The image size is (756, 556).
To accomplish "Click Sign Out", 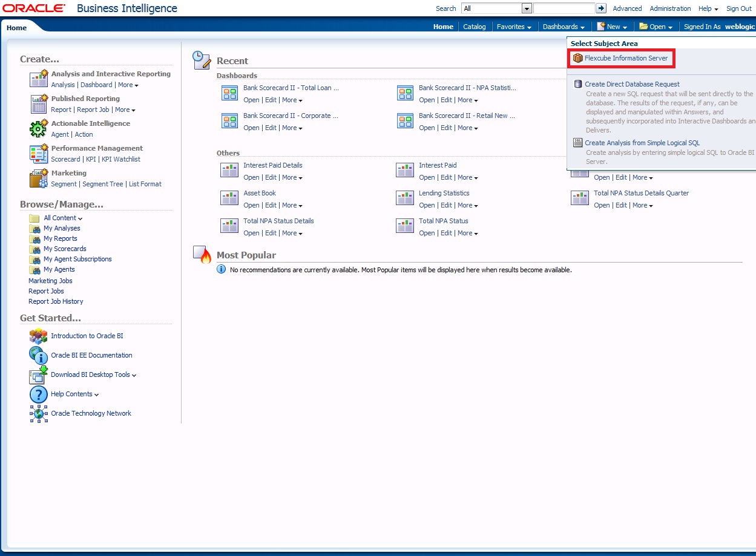I will (739, 8).
